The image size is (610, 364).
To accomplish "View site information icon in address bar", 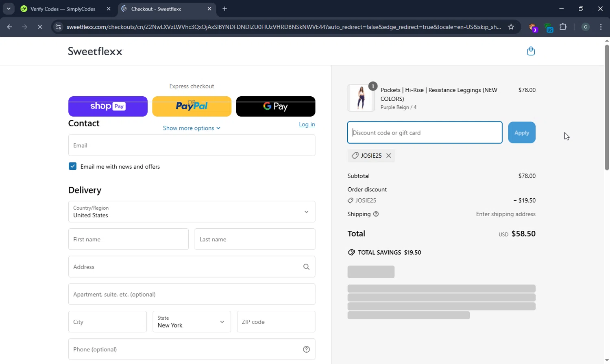I will [58, 27].
